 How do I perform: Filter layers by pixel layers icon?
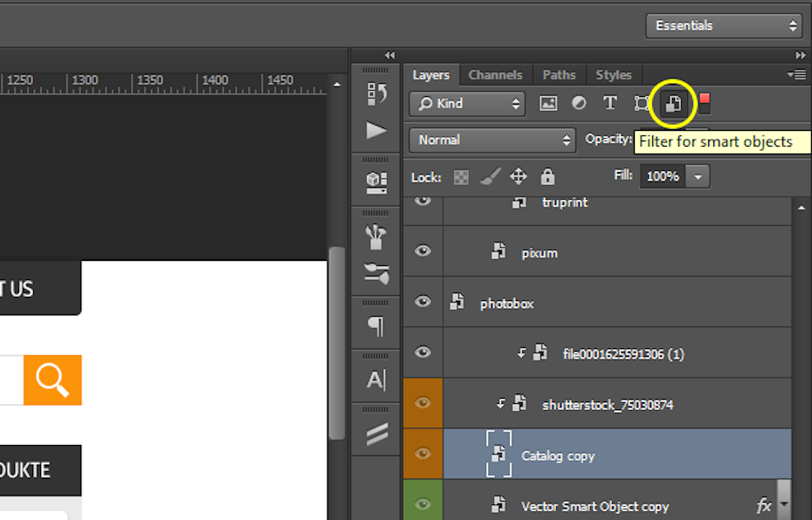pos(548,104)
